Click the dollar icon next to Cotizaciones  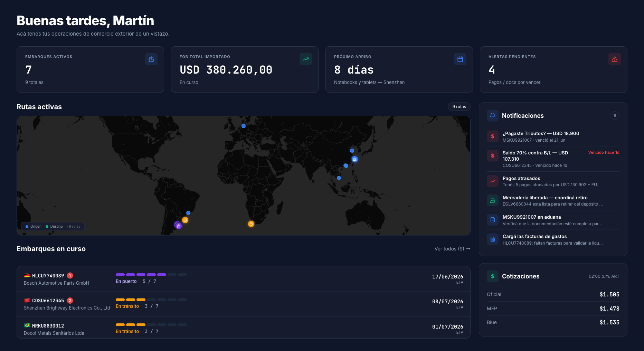(x=493, y=276)
